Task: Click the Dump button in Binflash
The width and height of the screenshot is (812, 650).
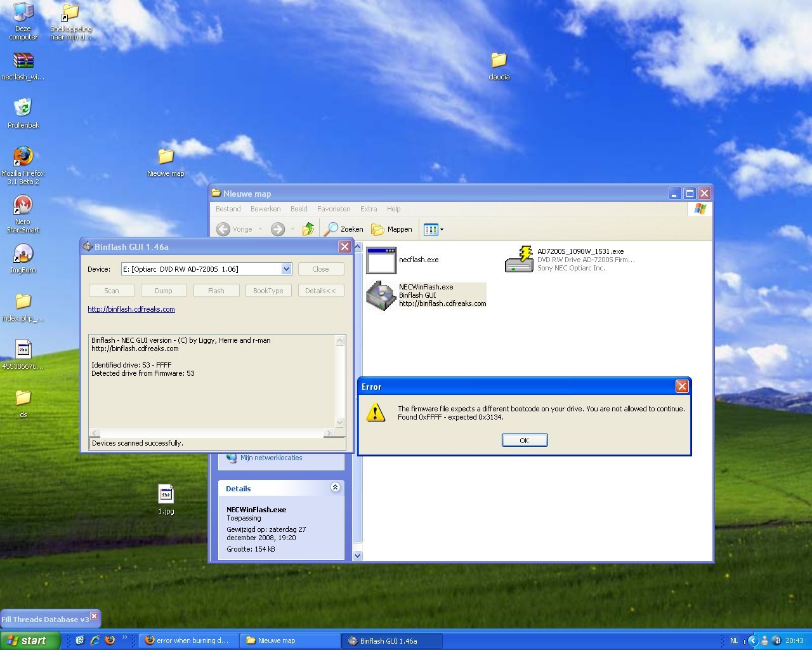Action: point(164,291)
